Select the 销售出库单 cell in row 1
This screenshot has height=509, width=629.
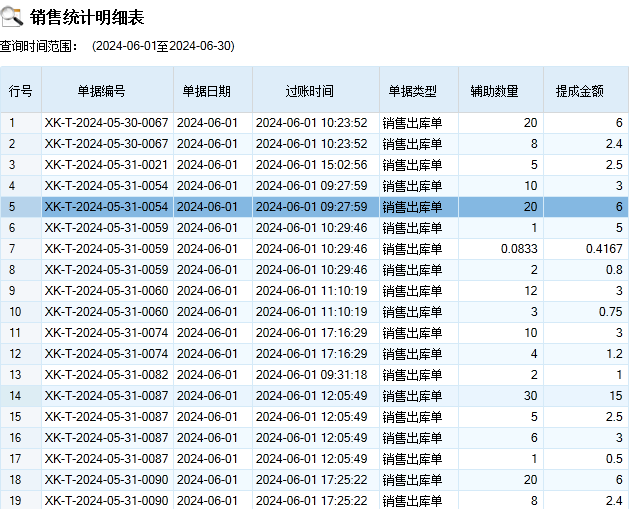pos(412,123)
